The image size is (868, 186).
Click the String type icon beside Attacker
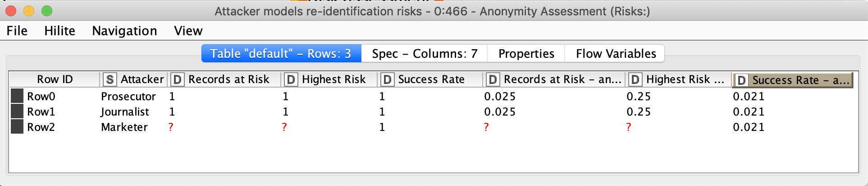coord(110,79)
